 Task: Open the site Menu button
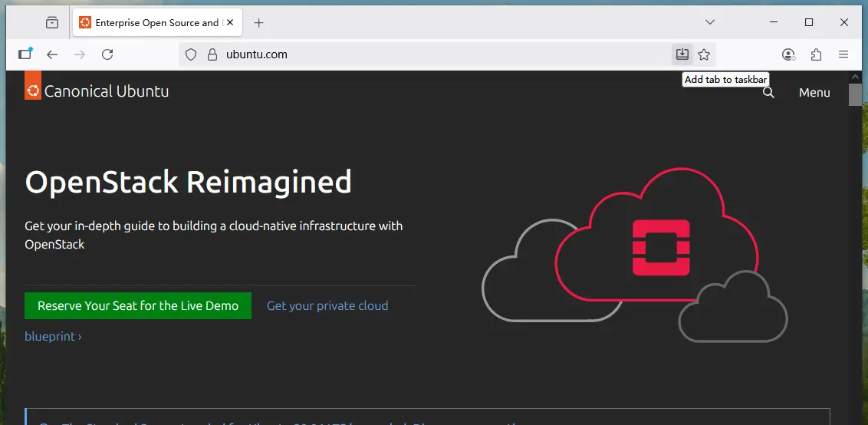(814, 93)
